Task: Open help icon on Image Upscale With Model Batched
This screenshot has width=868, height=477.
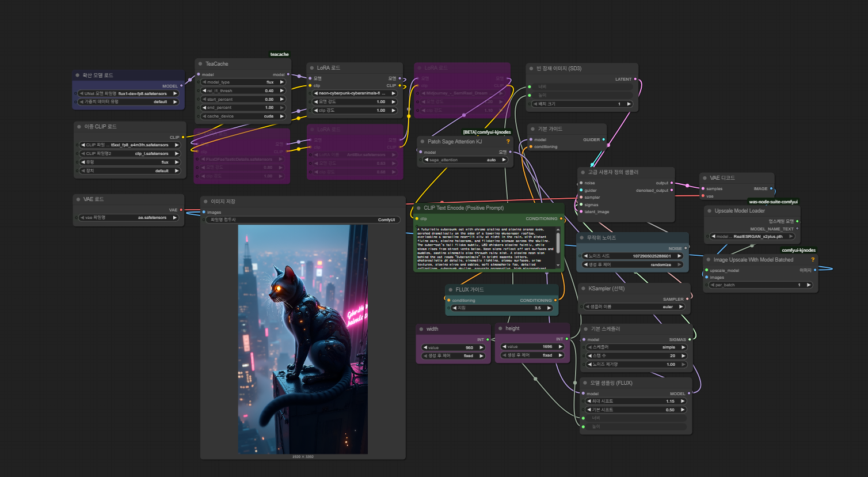Action: pos(813,259)
